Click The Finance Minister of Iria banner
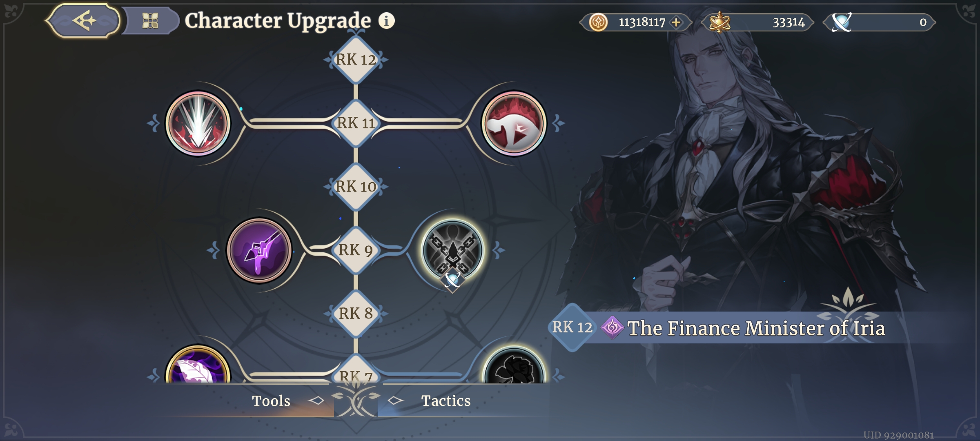 (x=755, y=328)
